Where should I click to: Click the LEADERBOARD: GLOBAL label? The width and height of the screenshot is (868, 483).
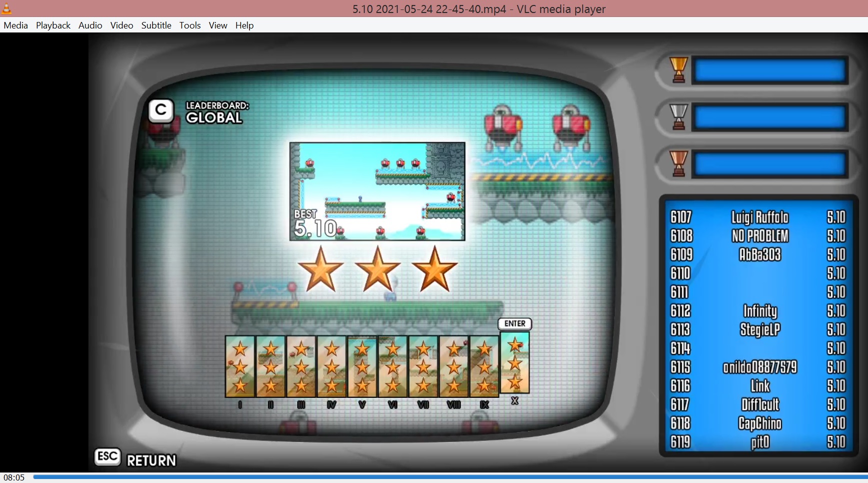pos(217,112)
